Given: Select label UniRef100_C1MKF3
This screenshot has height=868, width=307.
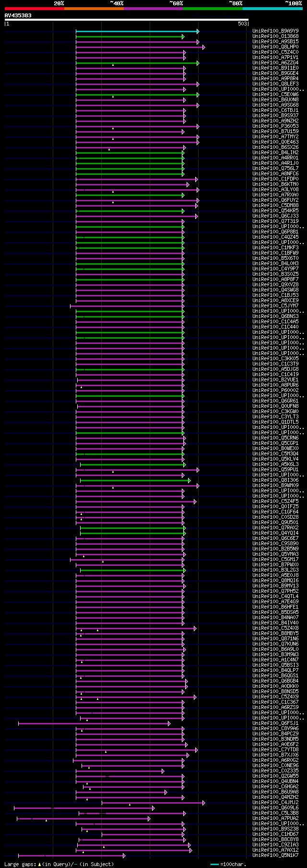Looking at the screenshot, I should pyautogui.click(x=275, y=248).
